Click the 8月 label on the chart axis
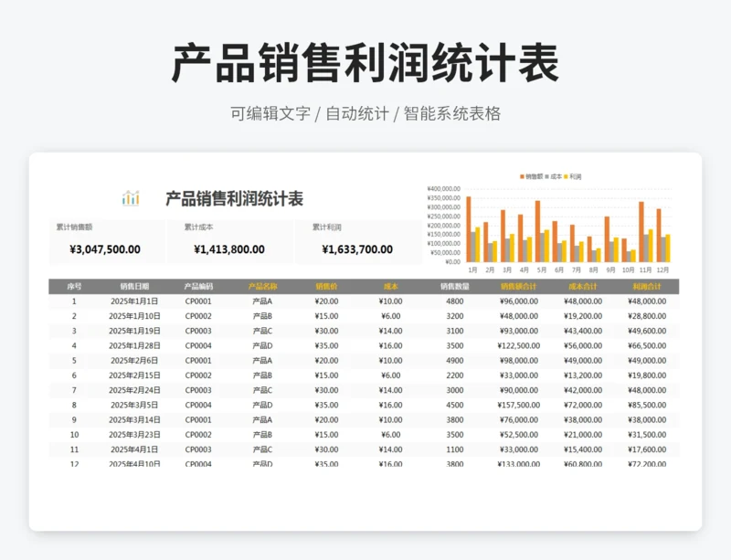Screen dimensions: 731x560 [x=593, y=270]
